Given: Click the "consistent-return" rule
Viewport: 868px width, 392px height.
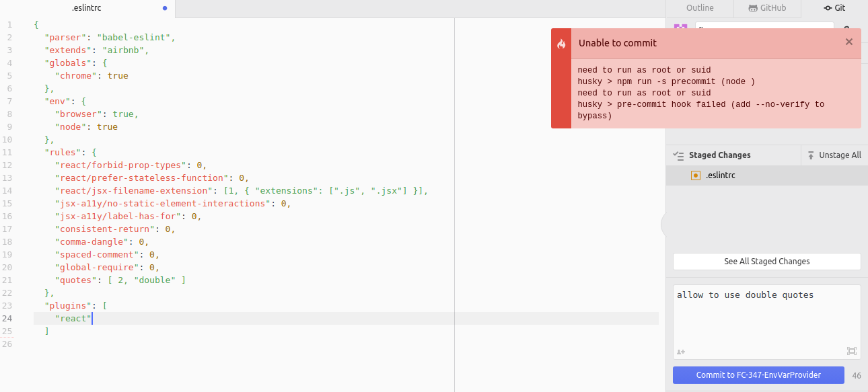Looking at the screenshot, I should [x=105, y=229].
